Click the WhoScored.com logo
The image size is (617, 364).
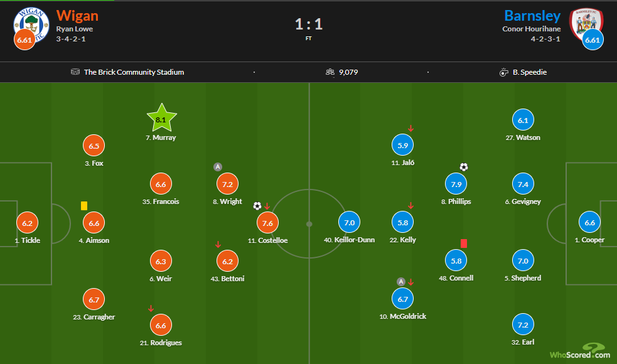(580, 351)
